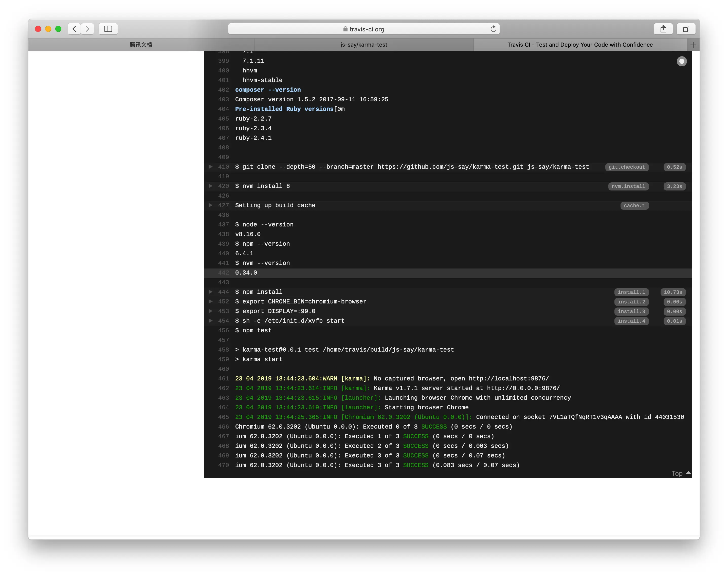Click the install.2 label badge

(x=631, y=302)
